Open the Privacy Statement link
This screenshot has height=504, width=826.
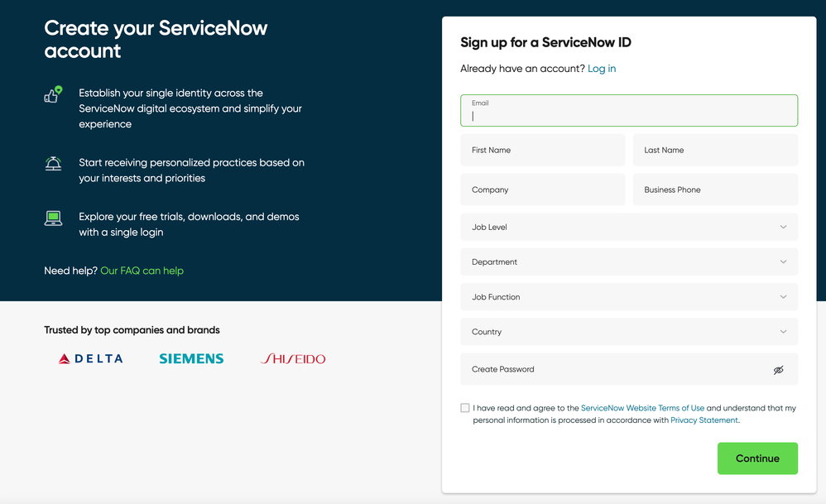704,420
